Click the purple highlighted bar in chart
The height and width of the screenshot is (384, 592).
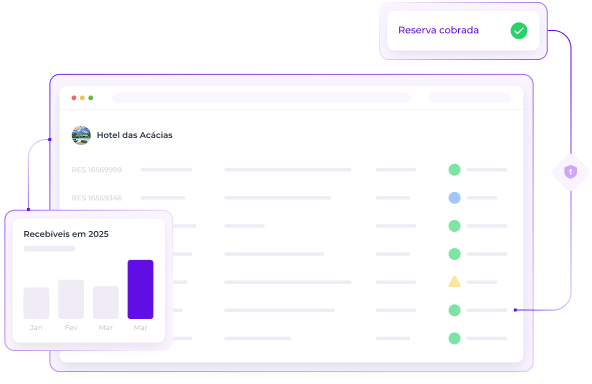click(x=140, y=289)
